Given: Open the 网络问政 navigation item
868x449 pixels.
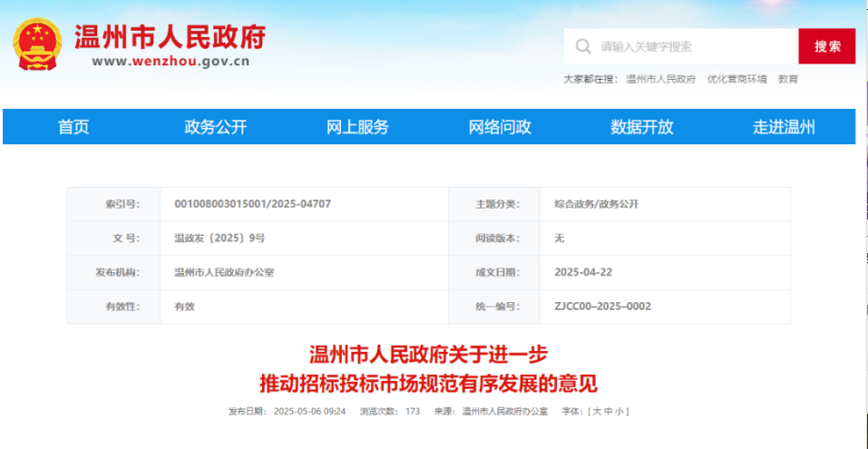Looking at the screenshot, I should point(500,127).
